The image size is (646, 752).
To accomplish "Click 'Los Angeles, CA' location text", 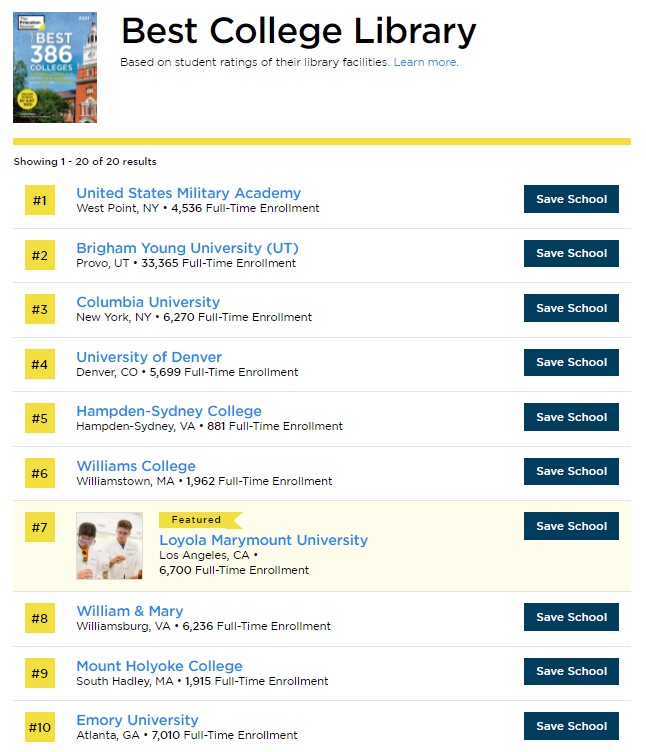I will coord(204,555).
